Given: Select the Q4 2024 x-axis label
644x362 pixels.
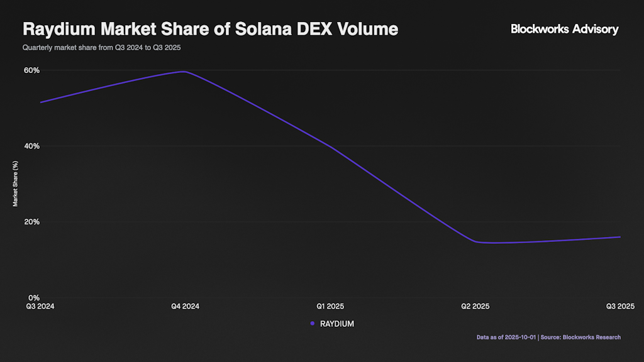Looking at the screenshot, I should point(185,307).
